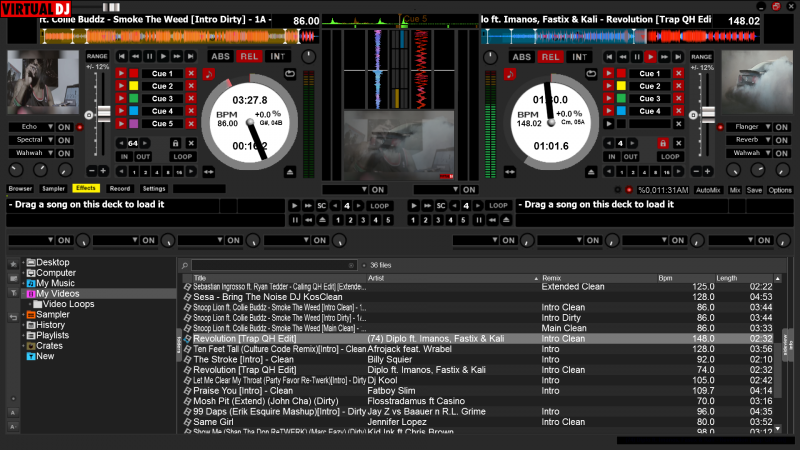This screenshot has height=450, width=800.
Task: Switch the left deck to ABS mode
Action: (220, 57)
